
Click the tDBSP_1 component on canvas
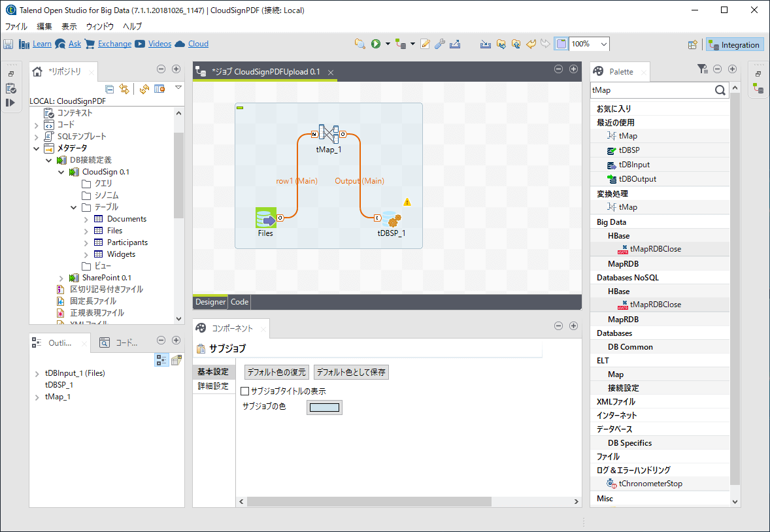(391, 218)
